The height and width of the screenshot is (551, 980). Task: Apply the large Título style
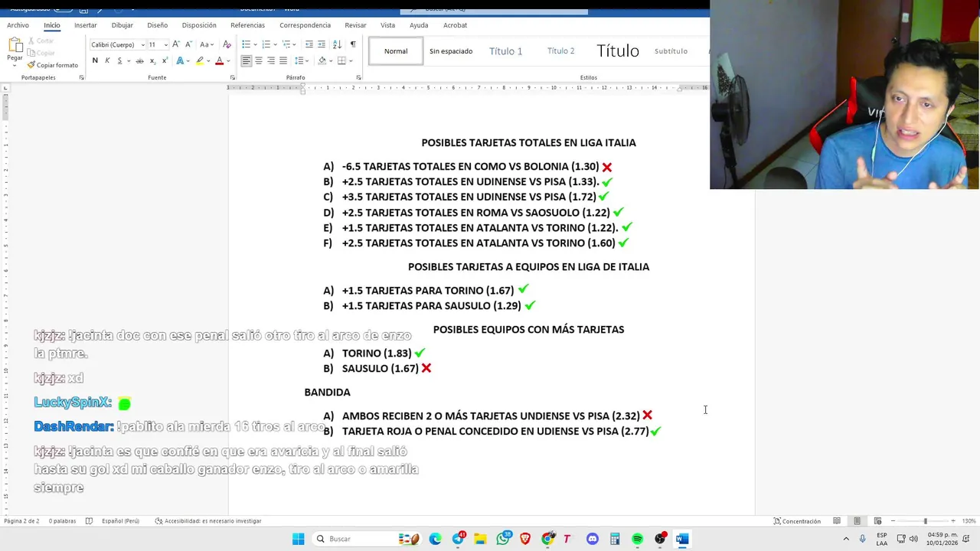coord(617,51)
